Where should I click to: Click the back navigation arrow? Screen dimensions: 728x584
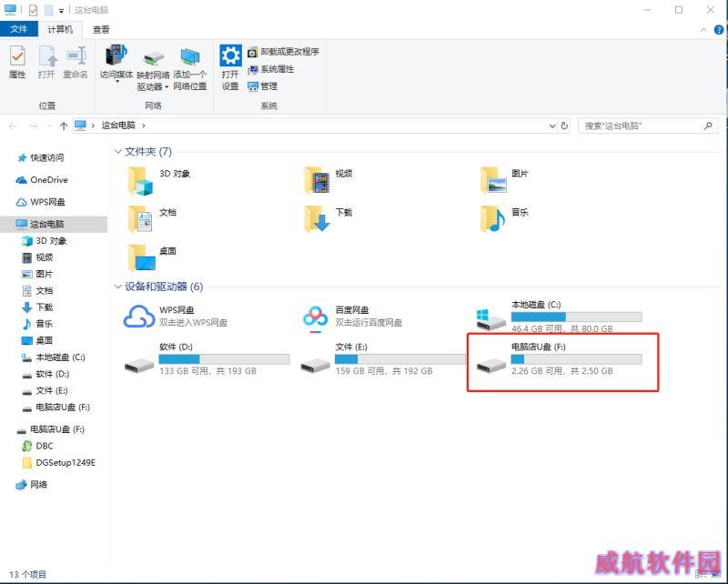[13, 126]
